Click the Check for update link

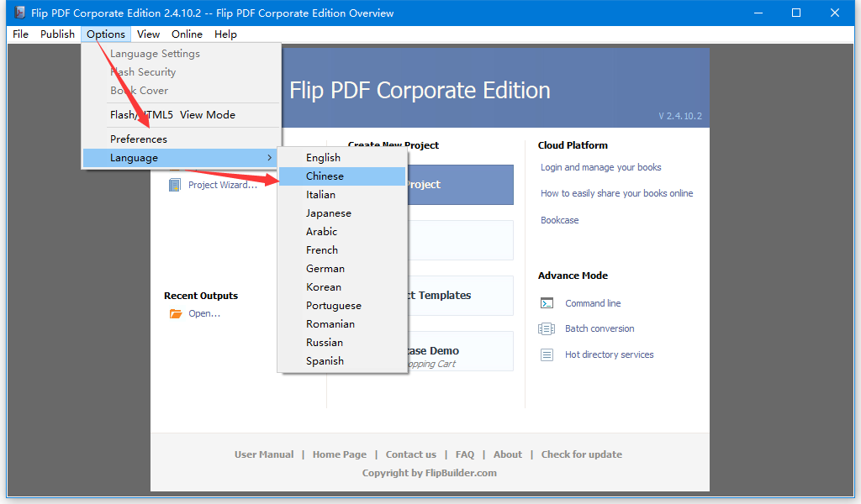tap(581, 454)
